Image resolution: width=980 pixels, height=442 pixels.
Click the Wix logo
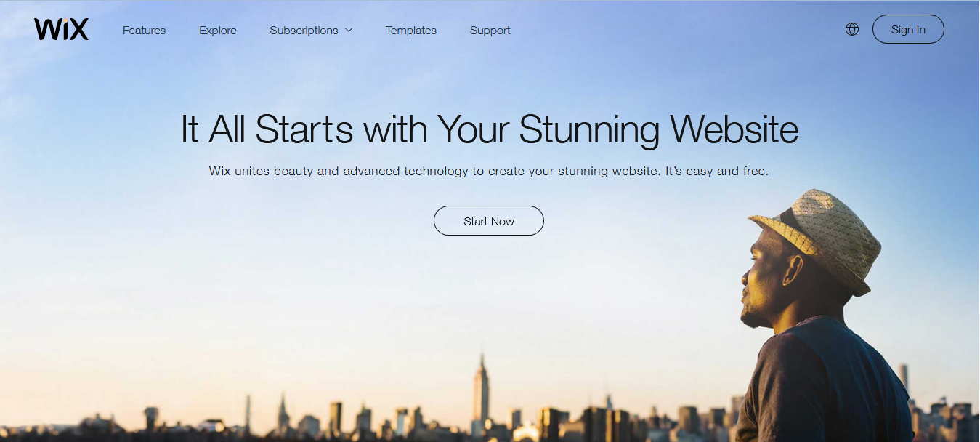[x=61, y=30]
